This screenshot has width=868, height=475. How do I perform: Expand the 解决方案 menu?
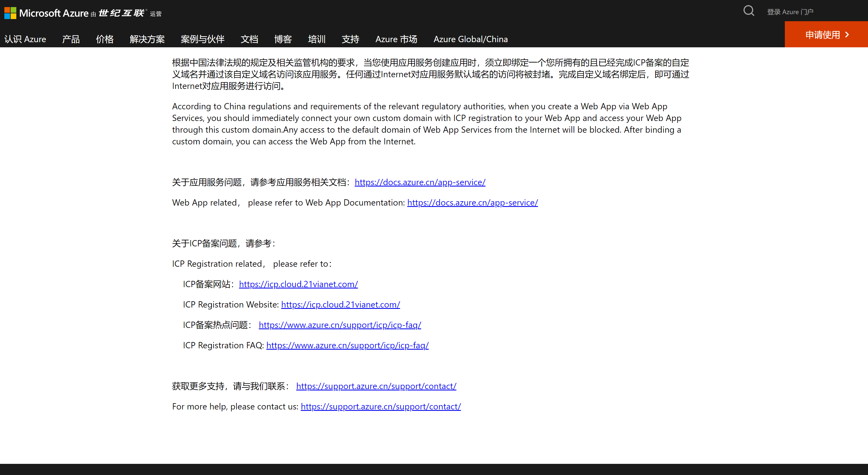tap(147, 39)
